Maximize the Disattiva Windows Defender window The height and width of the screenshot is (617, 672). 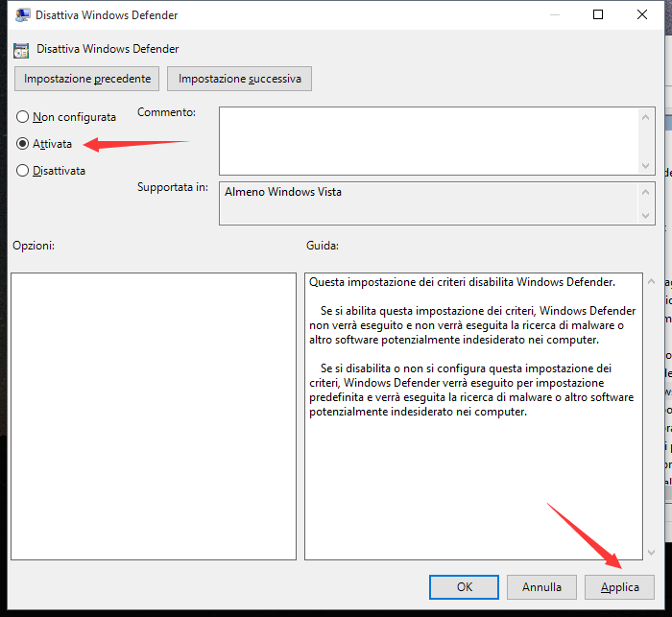[598, 14]
